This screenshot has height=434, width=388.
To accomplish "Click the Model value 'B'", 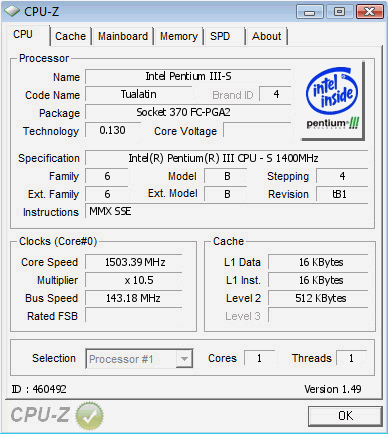I will tap(226, 176).
